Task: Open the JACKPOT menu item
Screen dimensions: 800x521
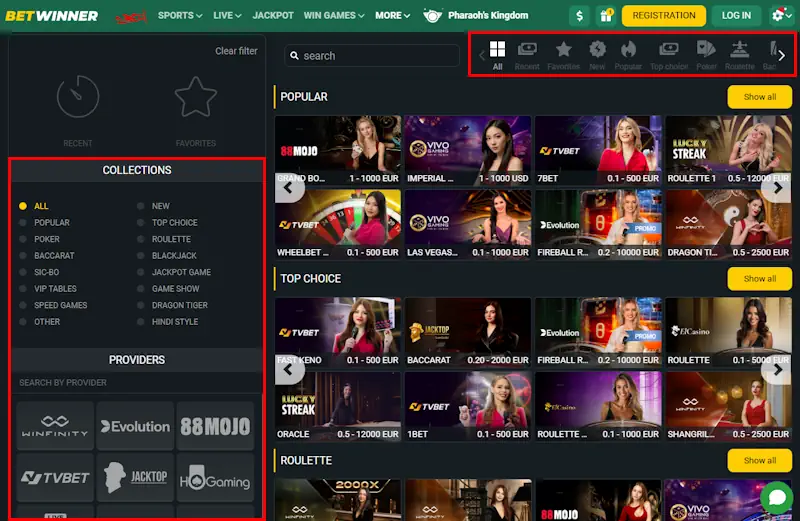Action: point(273,16)
